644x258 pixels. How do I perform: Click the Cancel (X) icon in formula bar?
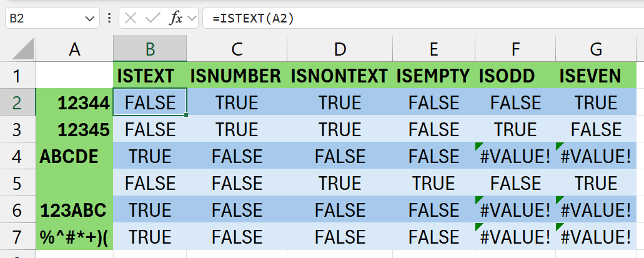[x=131, y=18]
